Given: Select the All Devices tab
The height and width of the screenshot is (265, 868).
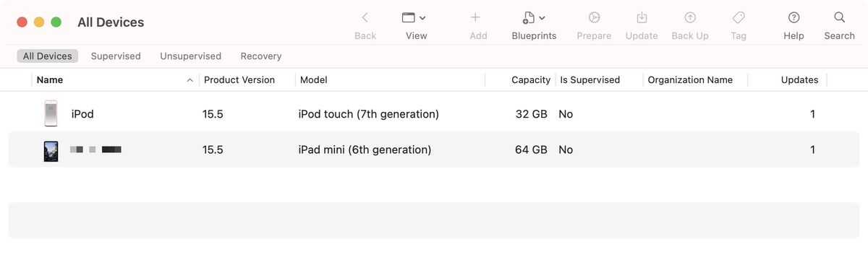Looking at the screenshot, I should click(x=48, y=56).
